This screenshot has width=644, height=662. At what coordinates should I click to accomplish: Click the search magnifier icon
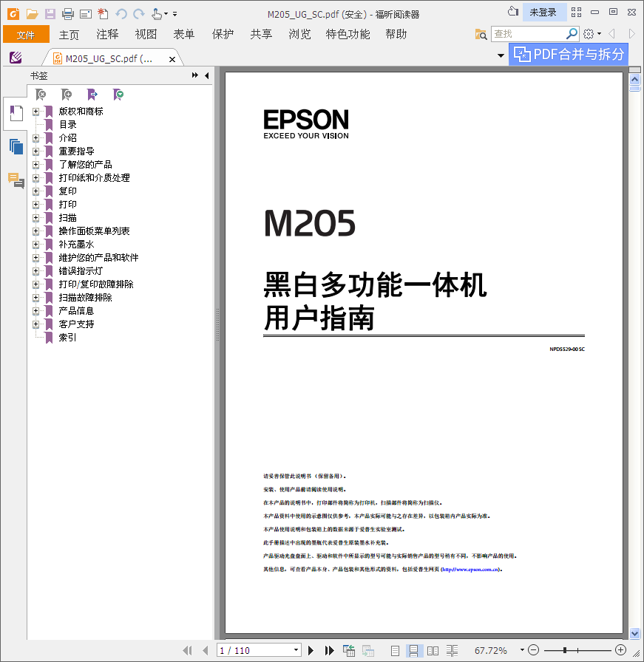(572, 33)
